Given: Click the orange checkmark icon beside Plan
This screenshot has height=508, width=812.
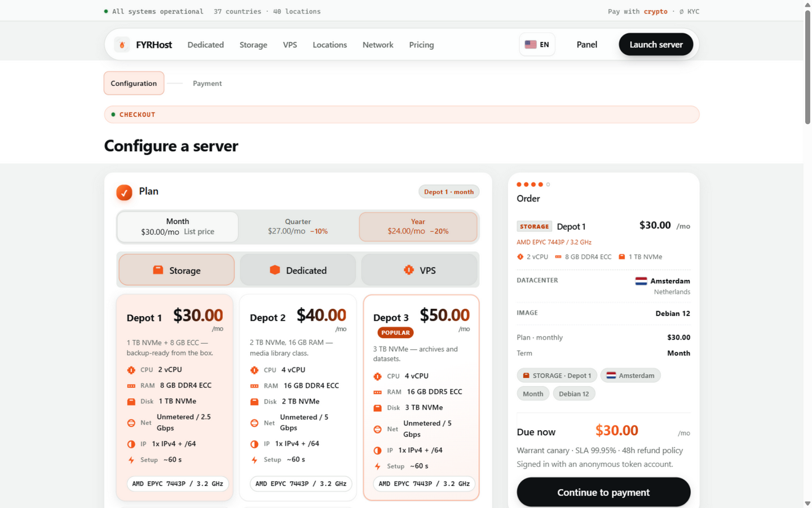Looking at the screenshot, I should (x=124, y=192).
